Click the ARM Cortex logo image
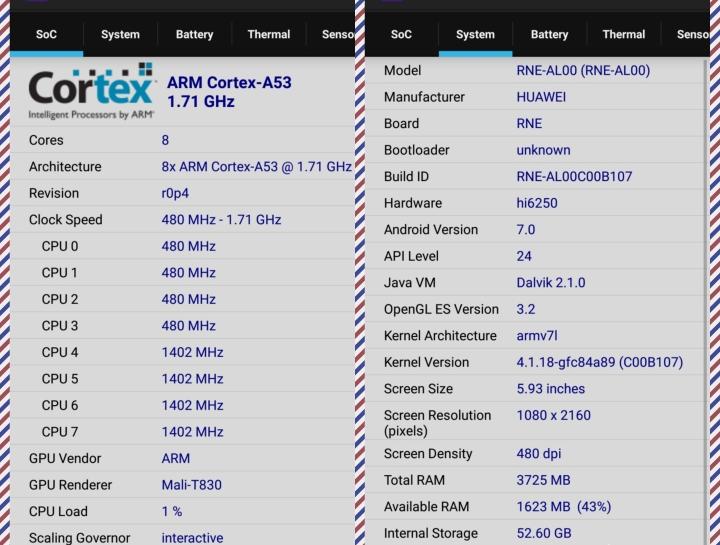 pyautogui.click(x=91, y=91)
